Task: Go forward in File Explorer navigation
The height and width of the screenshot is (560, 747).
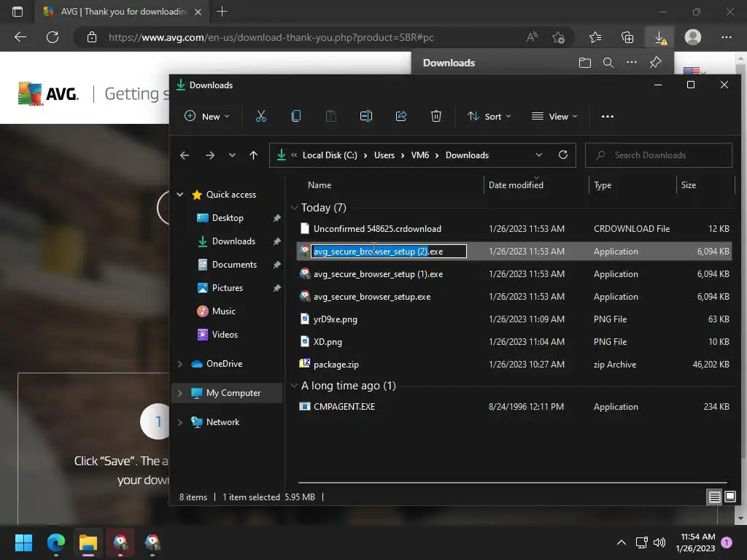Action: (x=209, y=155)
